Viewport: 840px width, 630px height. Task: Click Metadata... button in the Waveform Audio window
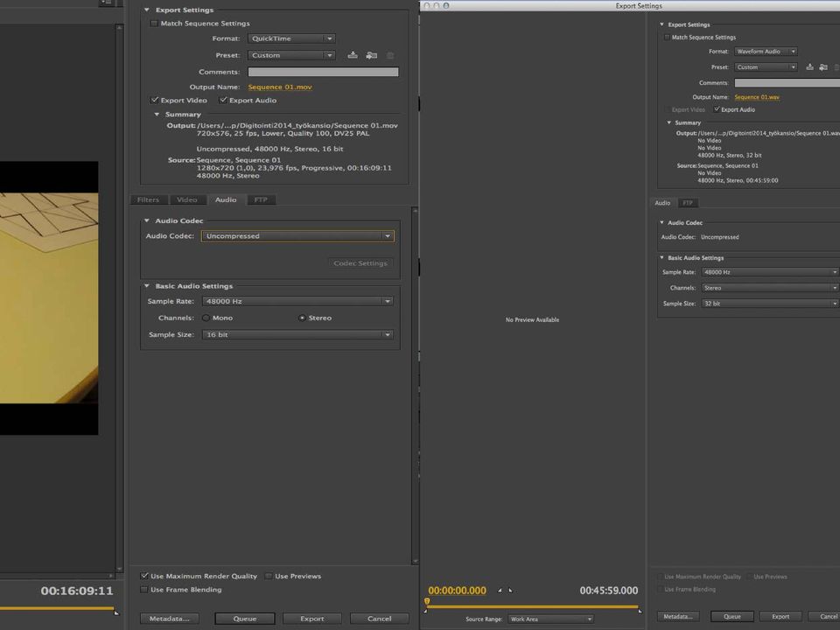678,617
